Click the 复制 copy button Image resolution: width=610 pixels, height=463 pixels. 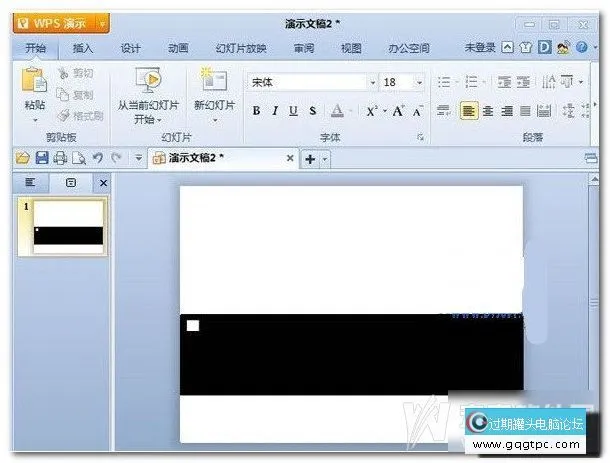(76, 95)
